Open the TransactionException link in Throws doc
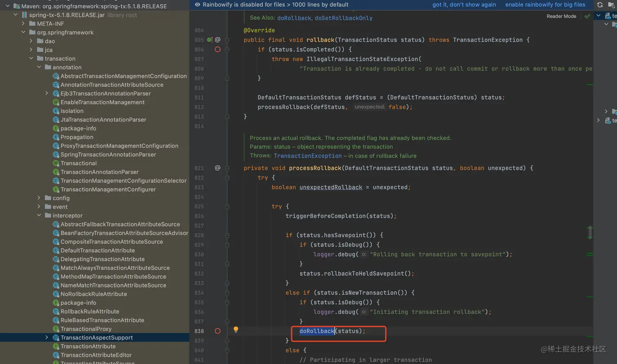The height and width of the screenshot is (364, 617). point(308,156)
